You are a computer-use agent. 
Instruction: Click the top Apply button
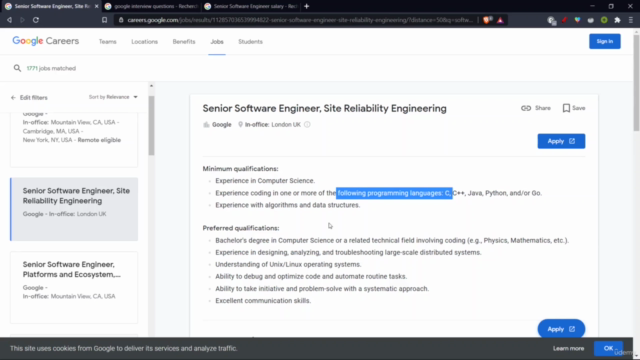click(561, 141)
